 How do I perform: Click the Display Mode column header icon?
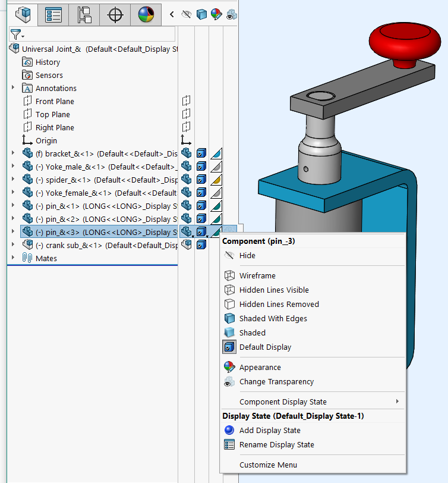[201, 14]
